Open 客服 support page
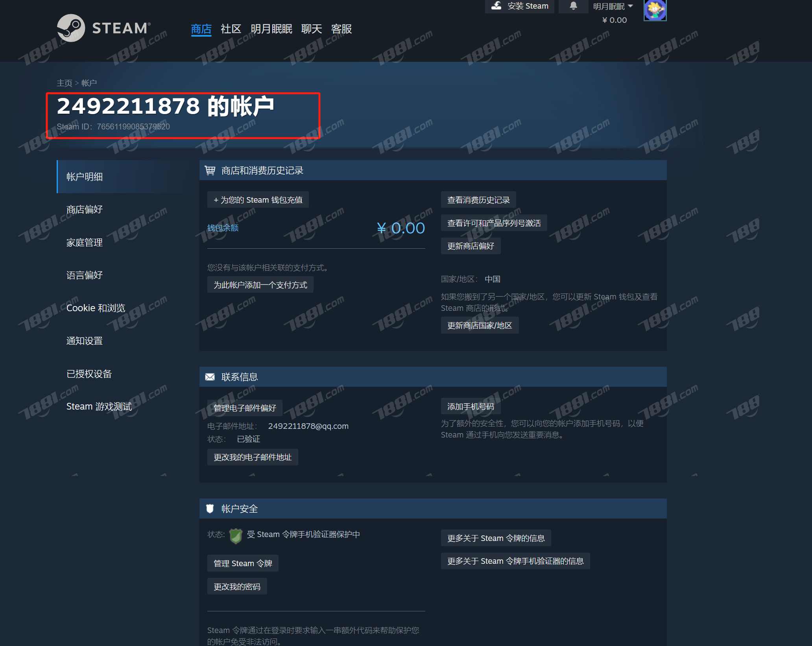The image size is (812, 646). pyautogui.click(x=341, y=29)
